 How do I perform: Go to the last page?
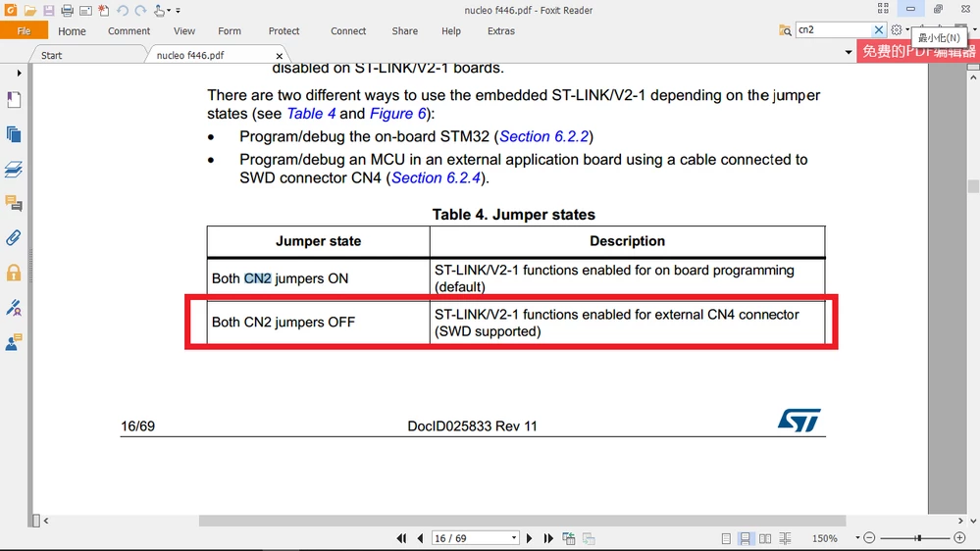pos(548,538)
